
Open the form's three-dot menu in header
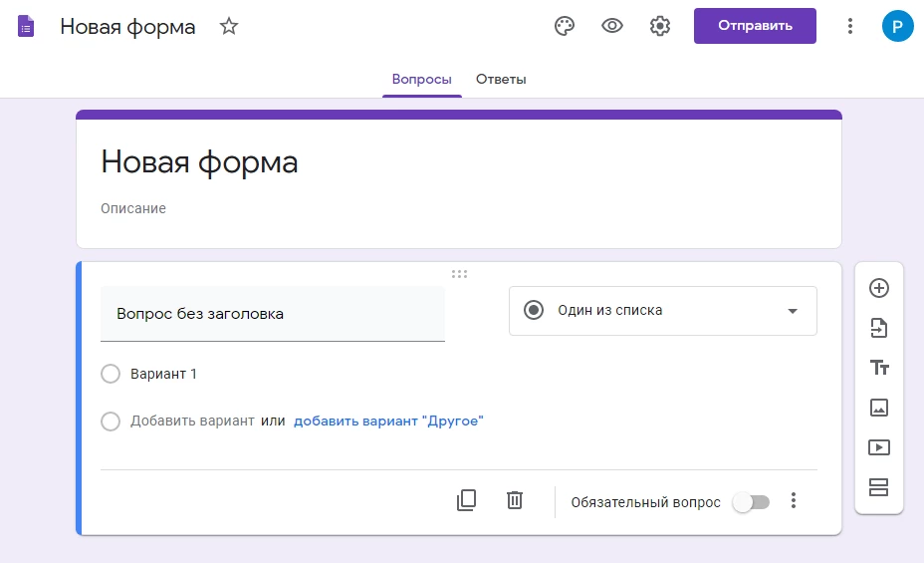click(849, 26)
